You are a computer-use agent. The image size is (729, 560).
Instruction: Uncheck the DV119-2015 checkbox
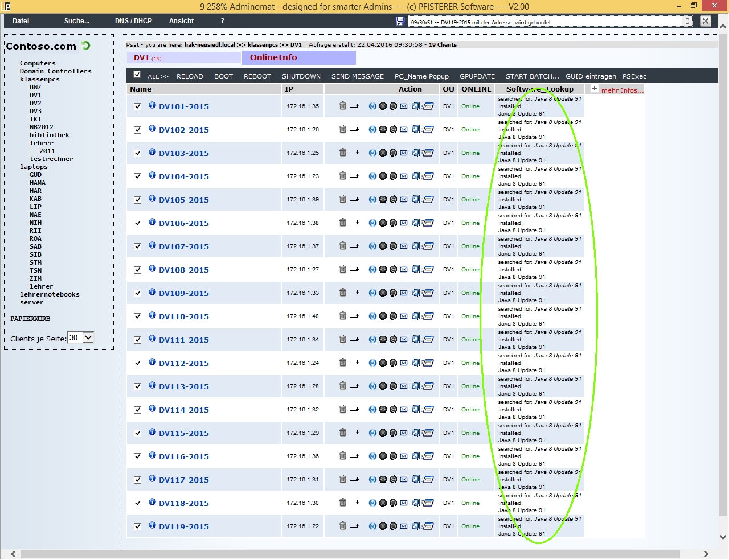point(137,526)
